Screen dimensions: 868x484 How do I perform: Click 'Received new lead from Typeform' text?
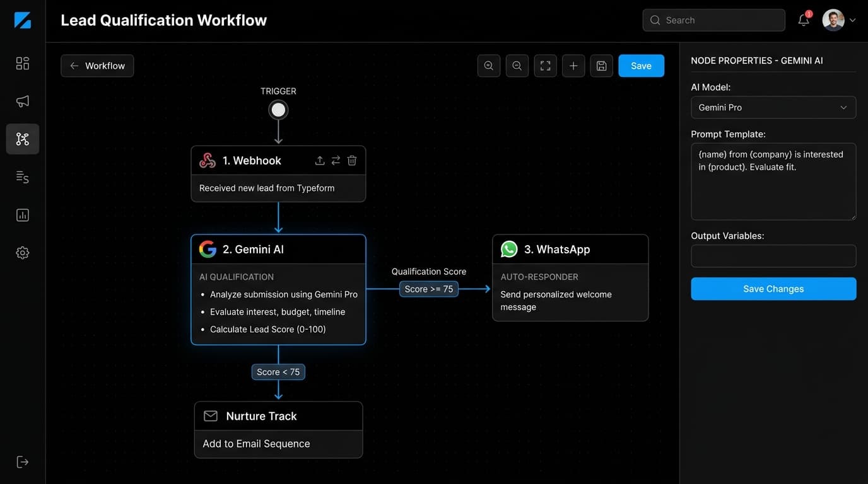tap(267, 188)
